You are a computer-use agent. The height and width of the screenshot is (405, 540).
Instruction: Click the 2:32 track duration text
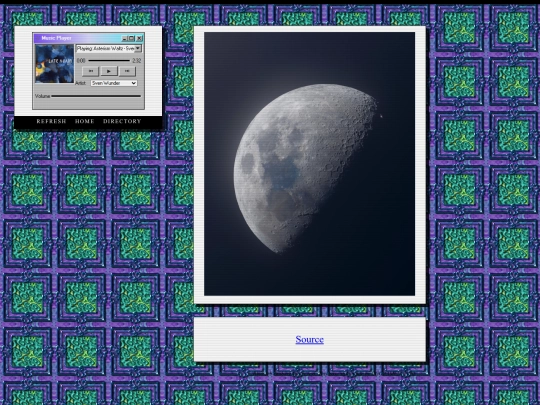click(137, 61)
